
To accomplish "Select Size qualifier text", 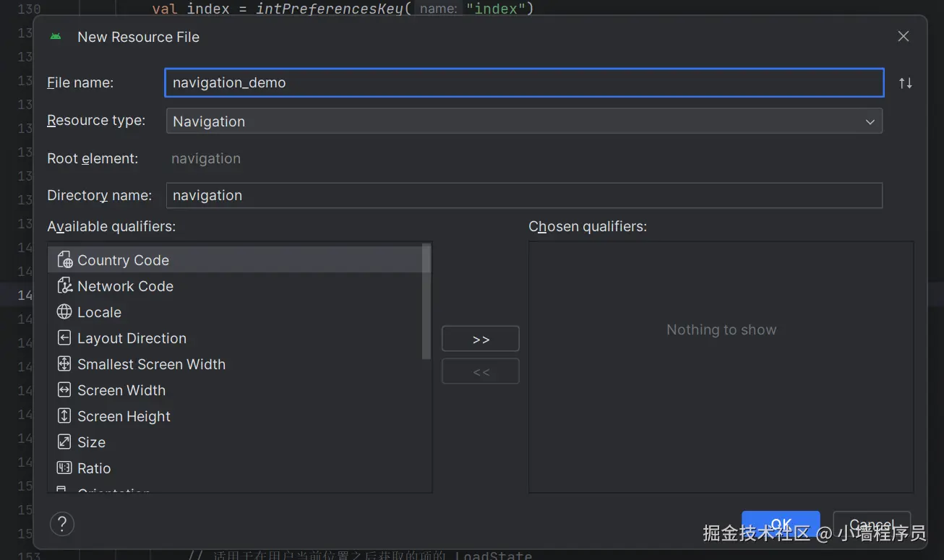I will (x=91, y=442).
